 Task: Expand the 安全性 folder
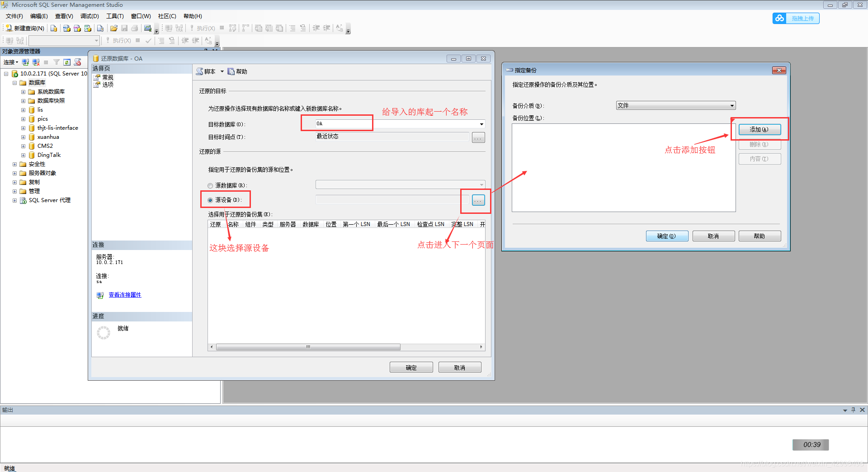(x=14, y=164)
